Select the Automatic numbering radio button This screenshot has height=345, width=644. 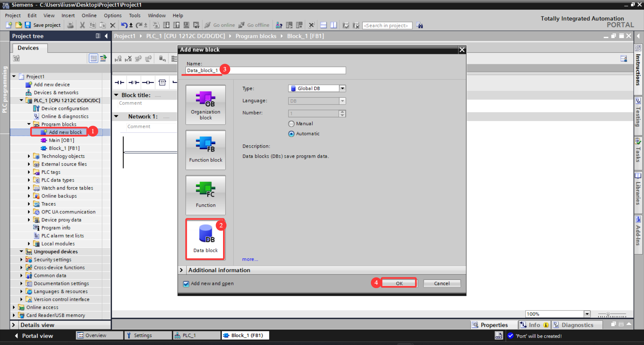click(291, 134)
